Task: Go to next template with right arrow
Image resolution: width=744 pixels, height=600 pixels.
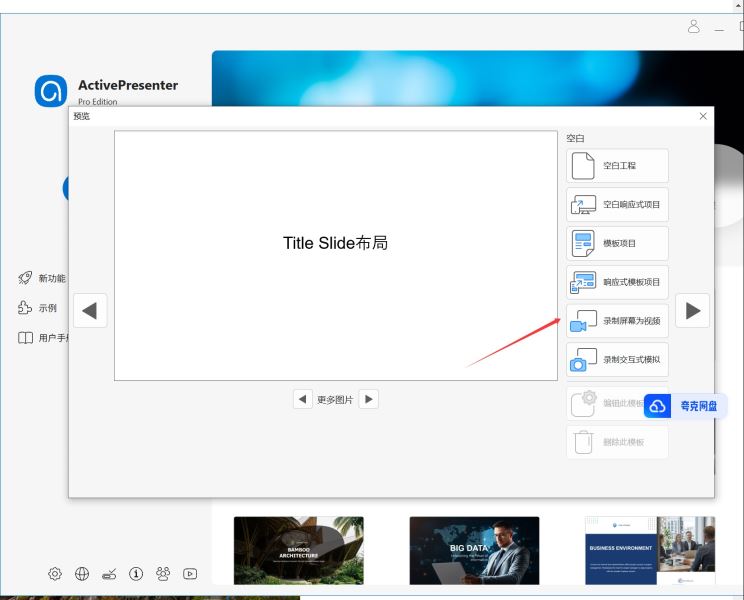Action: pos(692,311)
